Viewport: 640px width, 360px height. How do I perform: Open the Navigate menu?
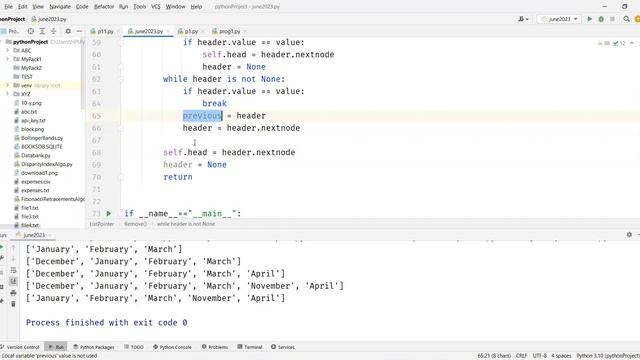click(x=60, y=7)
